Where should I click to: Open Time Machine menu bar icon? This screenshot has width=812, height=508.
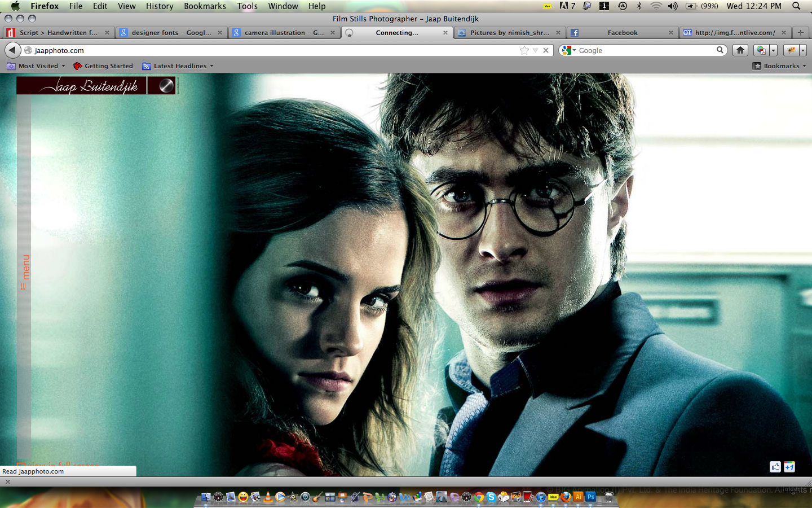[623, 6]
